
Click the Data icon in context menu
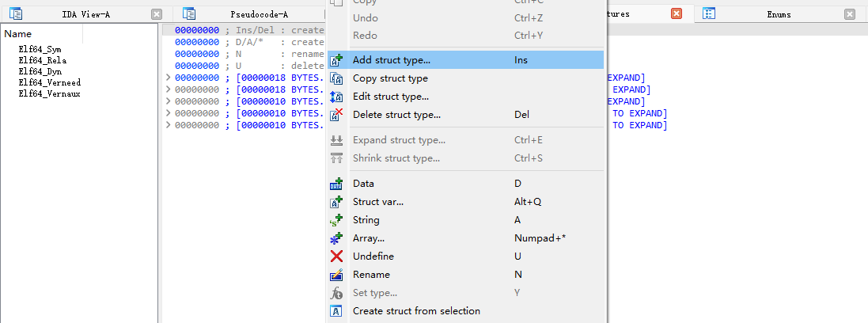click(336, 184)
